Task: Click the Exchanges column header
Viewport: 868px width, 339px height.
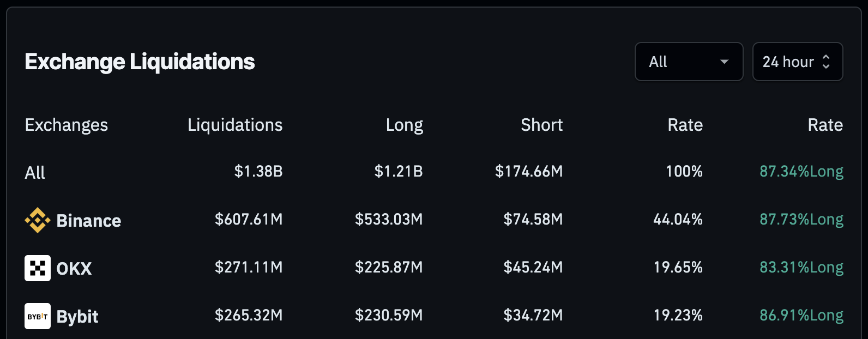Action: pos(67,125)
